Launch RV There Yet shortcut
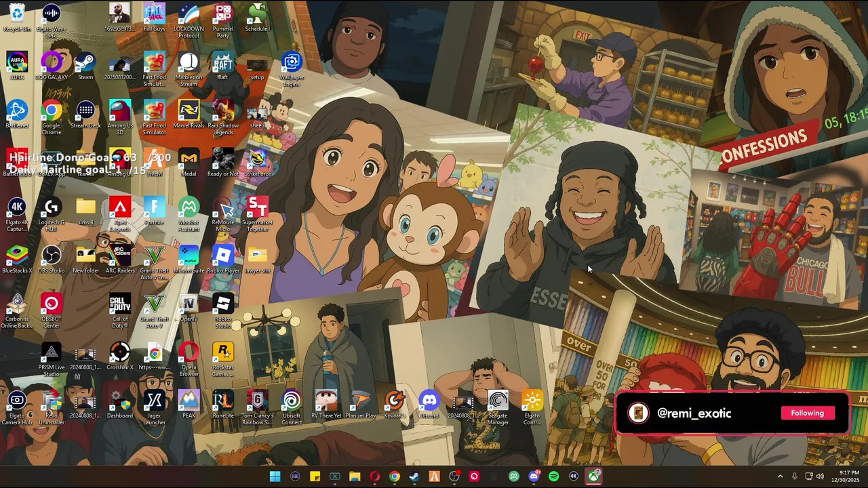 326,405
